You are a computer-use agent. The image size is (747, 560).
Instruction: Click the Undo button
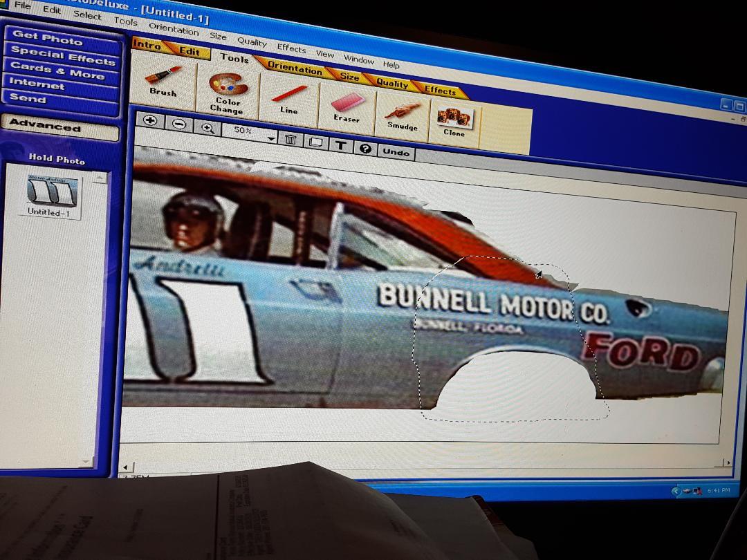396,152
